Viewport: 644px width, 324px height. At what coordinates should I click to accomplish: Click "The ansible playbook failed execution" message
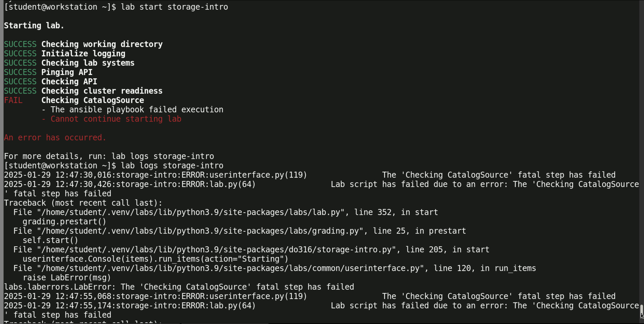pos(137,110)
